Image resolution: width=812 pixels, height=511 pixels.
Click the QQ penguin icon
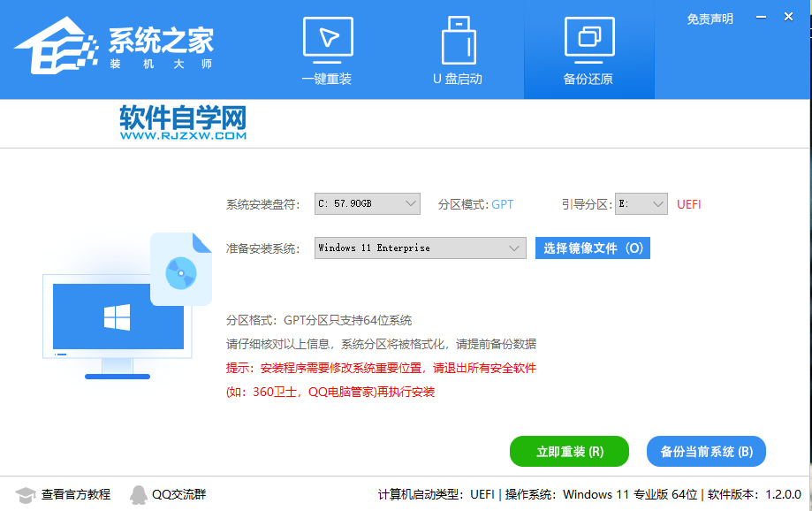[138, 495]
